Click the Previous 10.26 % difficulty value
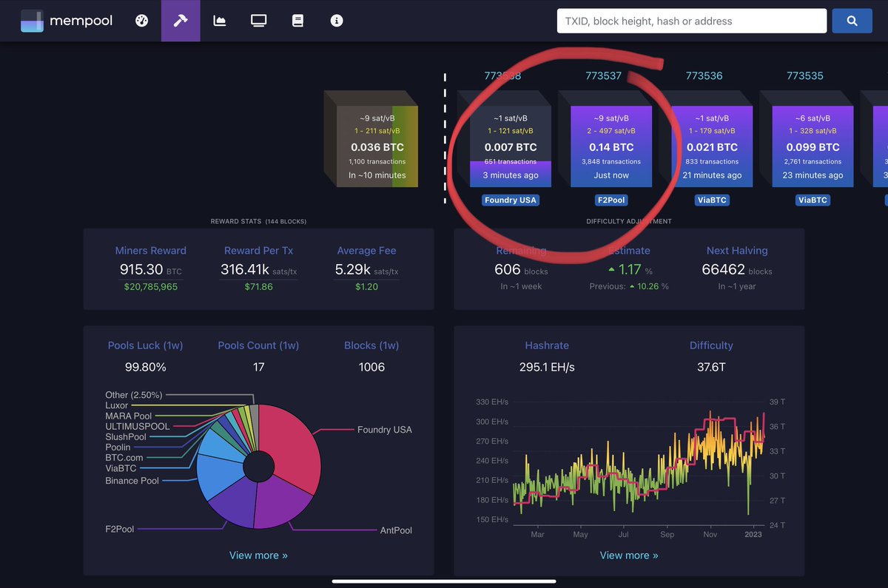 click(x=629, y=286)
